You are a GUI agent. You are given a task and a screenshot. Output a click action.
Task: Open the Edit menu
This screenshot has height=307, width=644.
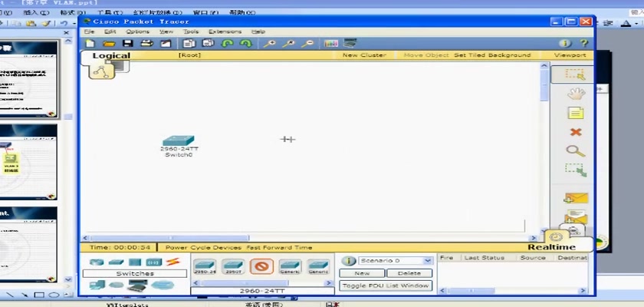[x=110, y=31]
